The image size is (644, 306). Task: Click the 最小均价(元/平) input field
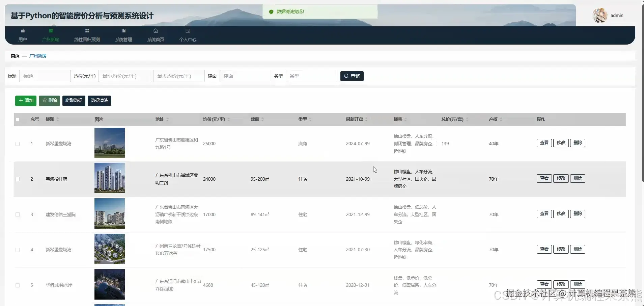point(124,76)
